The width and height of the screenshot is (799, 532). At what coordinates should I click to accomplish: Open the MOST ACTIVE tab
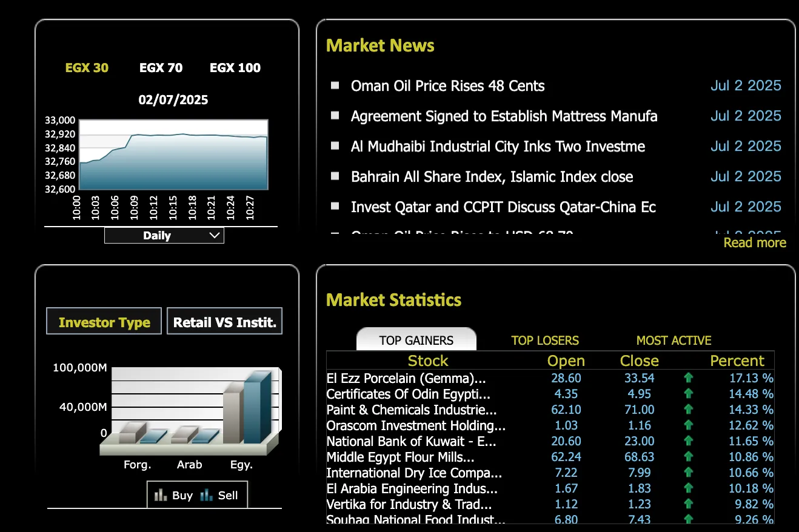pyautogui.click(x=674, y=341)
